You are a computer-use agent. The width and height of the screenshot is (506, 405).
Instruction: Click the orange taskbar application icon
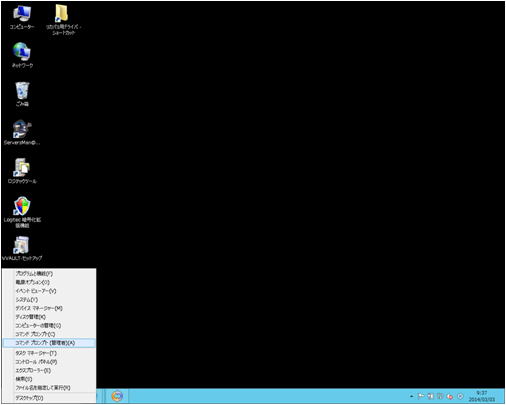tap(117, 396)
